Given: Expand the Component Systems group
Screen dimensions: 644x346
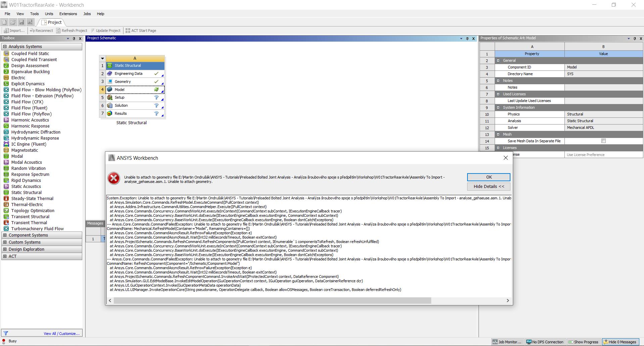Looking at the screenshot, I should (5, 235).
